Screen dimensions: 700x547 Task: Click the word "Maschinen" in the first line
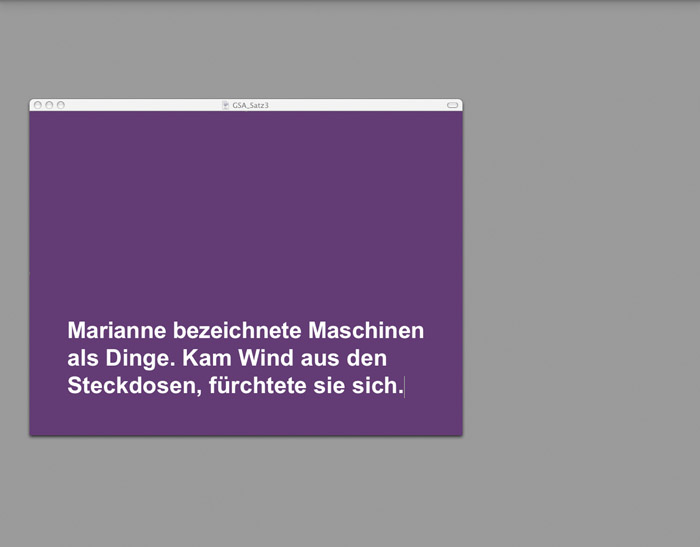click(x=366, y=330)
